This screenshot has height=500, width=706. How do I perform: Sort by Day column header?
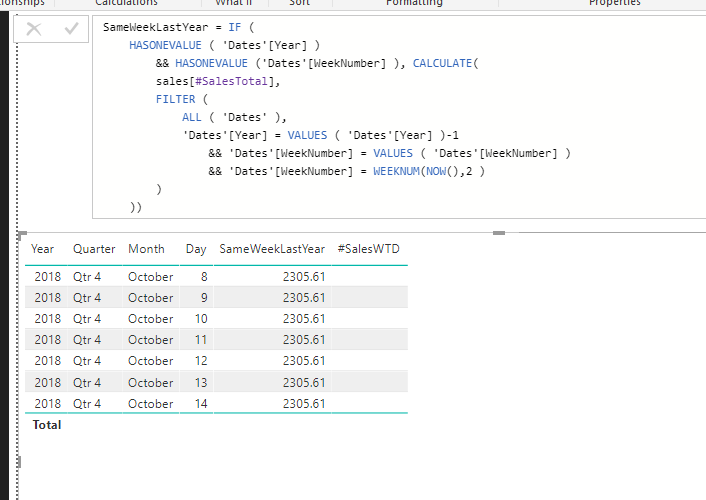[196, 249]
